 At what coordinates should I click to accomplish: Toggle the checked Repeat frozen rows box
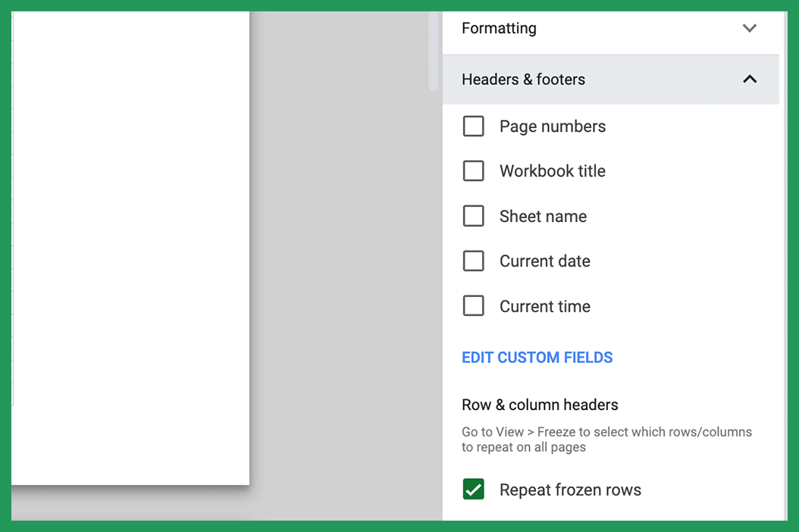(473, 489)
